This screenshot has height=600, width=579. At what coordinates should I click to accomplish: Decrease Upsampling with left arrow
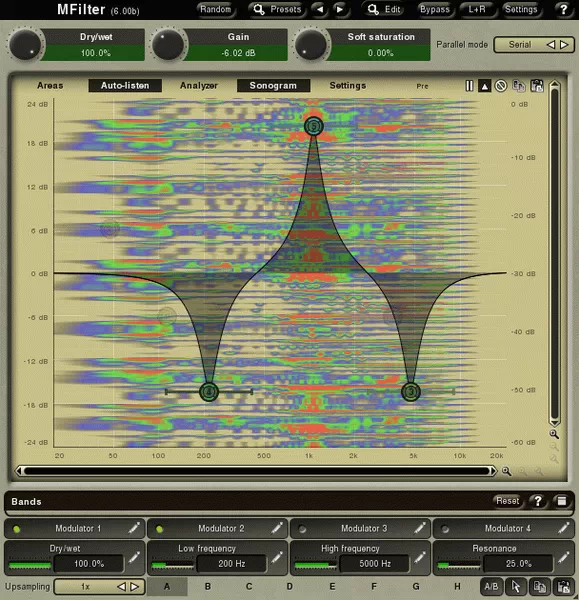pos(121,587)
